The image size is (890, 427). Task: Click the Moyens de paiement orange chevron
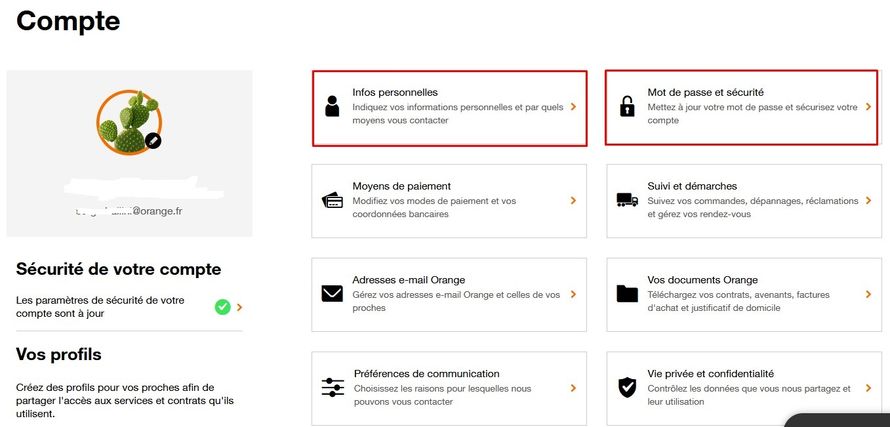click(x=573, y=200)
